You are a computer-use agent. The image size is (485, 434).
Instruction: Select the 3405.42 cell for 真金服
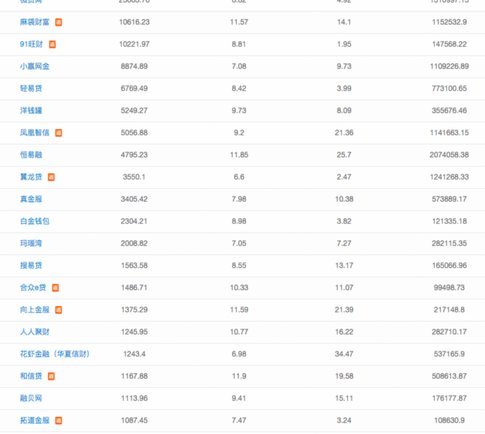(134, 199)
